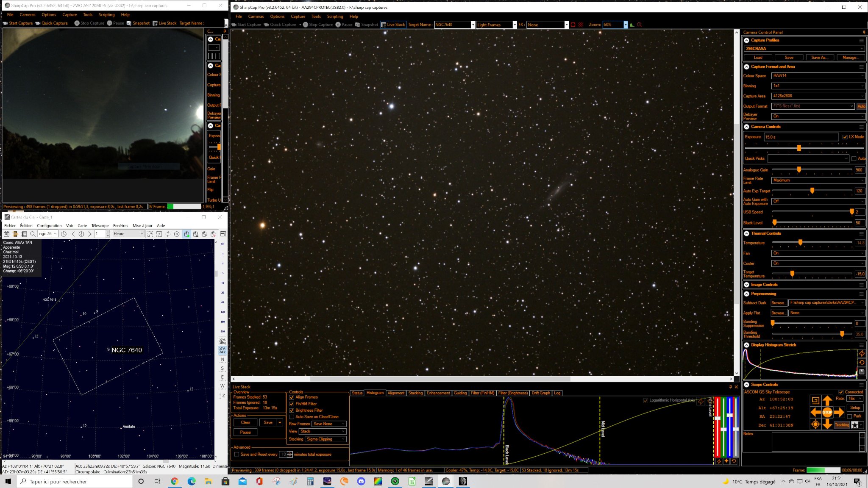868x488 pixels.
Task: Adjust the Target Temperature slider
Action: click(x=792, y=274)
